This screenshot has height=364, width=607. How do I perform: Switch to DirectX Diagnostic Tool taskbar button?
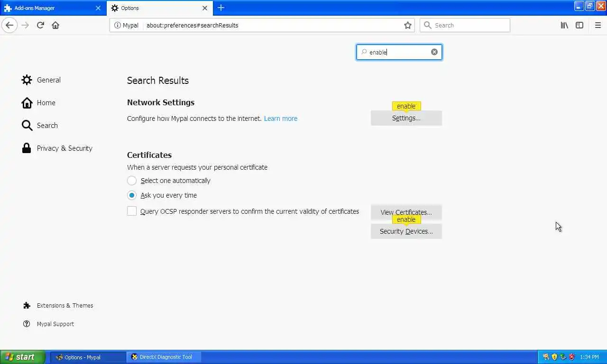pyautogui.click(x=164, y=357)
